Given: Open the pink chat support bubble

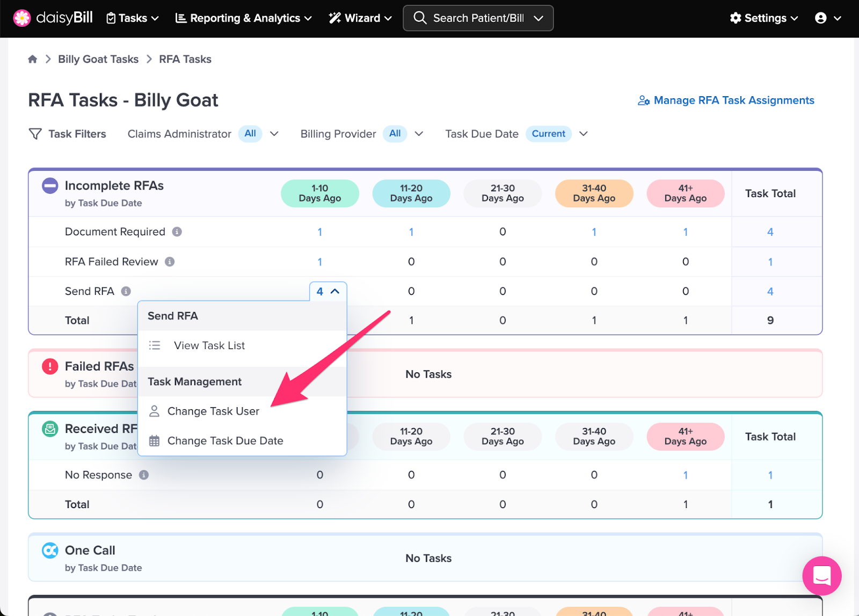Looking at the screenshot, I should click(x=822, y=576).
